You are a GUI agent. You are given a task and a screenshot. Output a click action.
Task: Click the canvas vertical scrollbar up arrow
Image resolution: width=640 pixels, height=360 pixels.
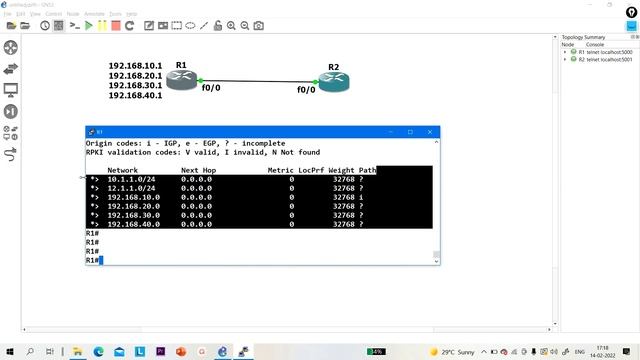[555, 37]
